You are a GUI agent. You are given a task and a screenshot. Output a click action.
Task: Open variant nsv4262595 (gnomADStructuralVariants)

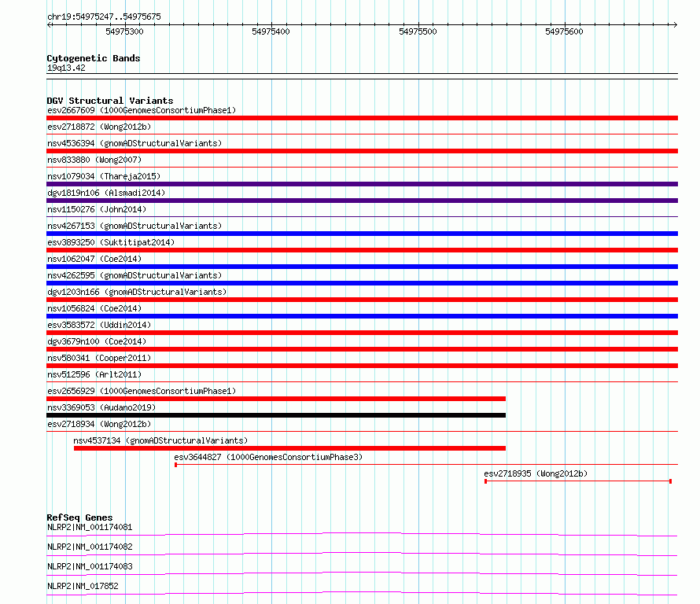pyautogui.click(x=134, y=275)
